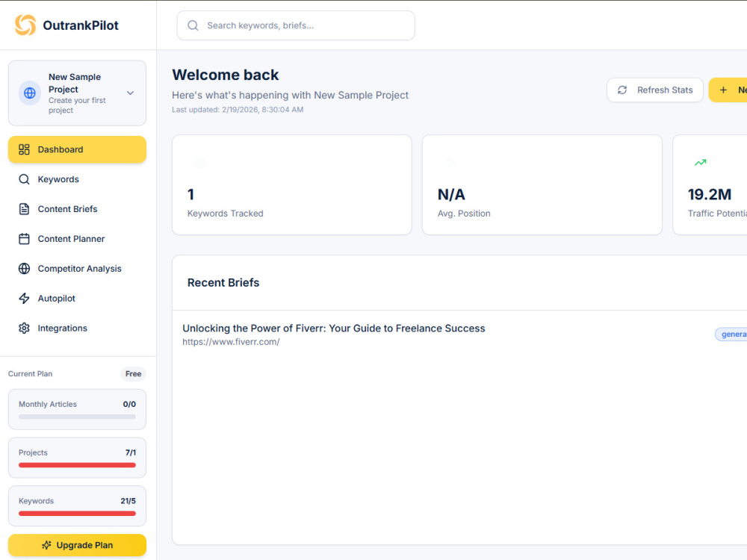Click the Keywords Tracked stat card
The height and width of the screenshot is (560, 747).
pyautogui.click(x=292, y=184)
